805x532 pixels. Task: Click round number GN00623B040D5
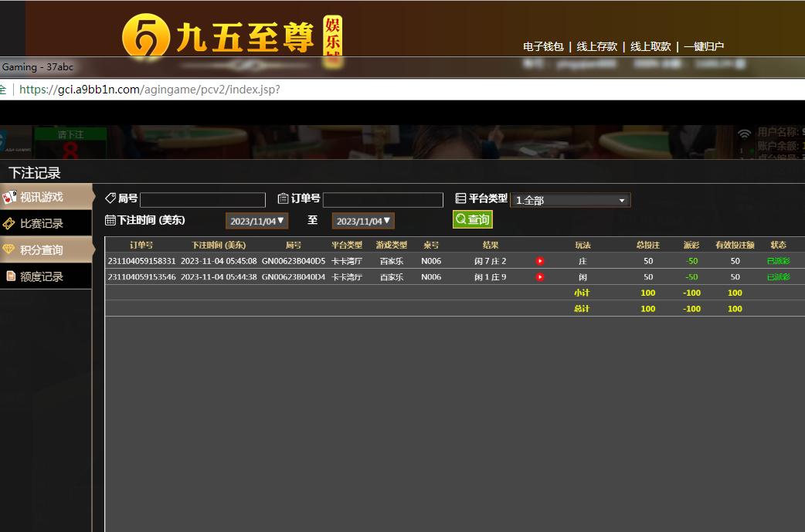(x=294, y=261)
